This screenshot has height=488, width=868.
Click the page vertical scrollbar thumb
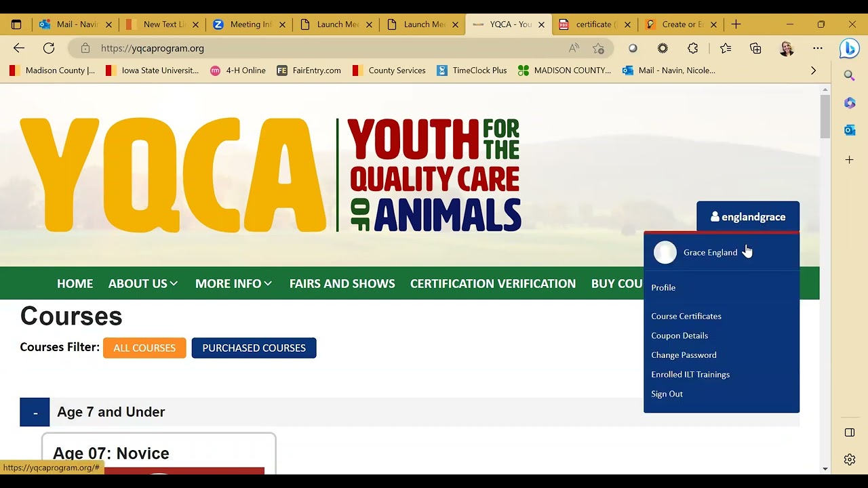tap(825, 117)
